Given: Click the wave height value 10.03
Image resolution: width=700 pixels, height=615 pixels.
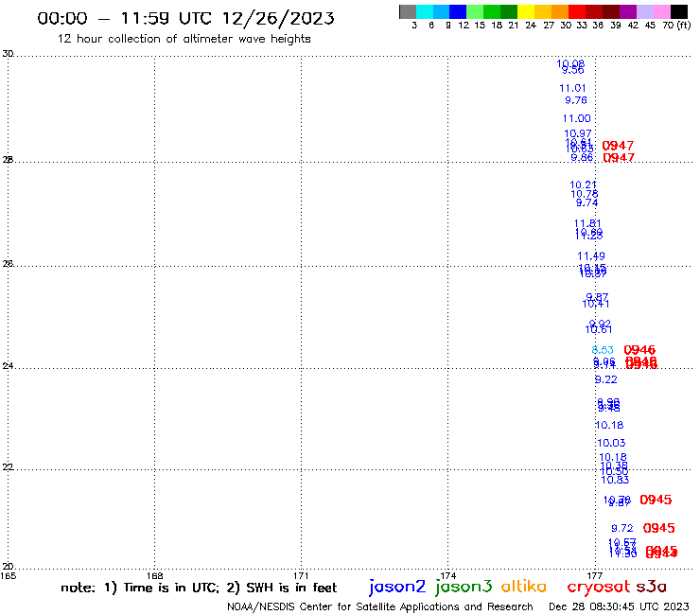Looking at the screenshot, I should tap(611, 443).
